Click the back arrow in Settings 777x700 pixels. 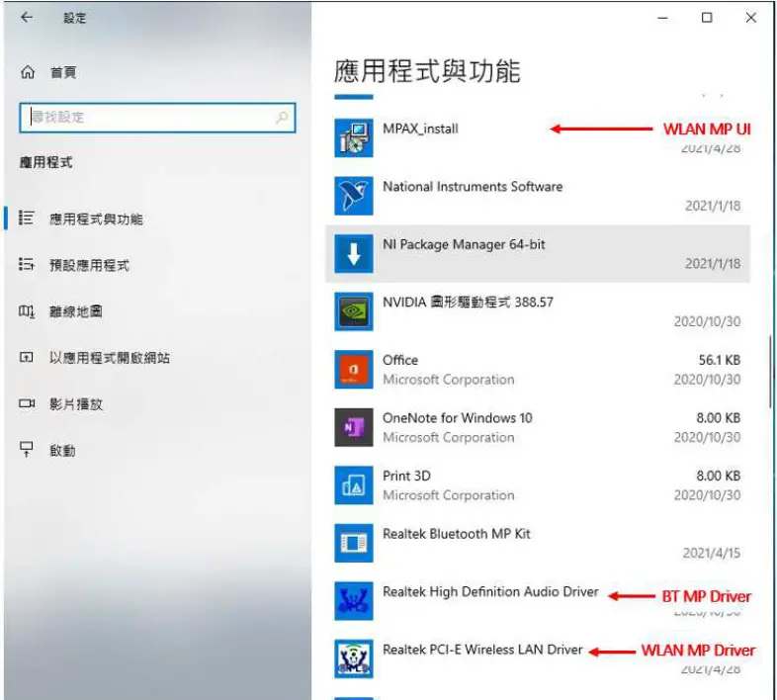27,18
